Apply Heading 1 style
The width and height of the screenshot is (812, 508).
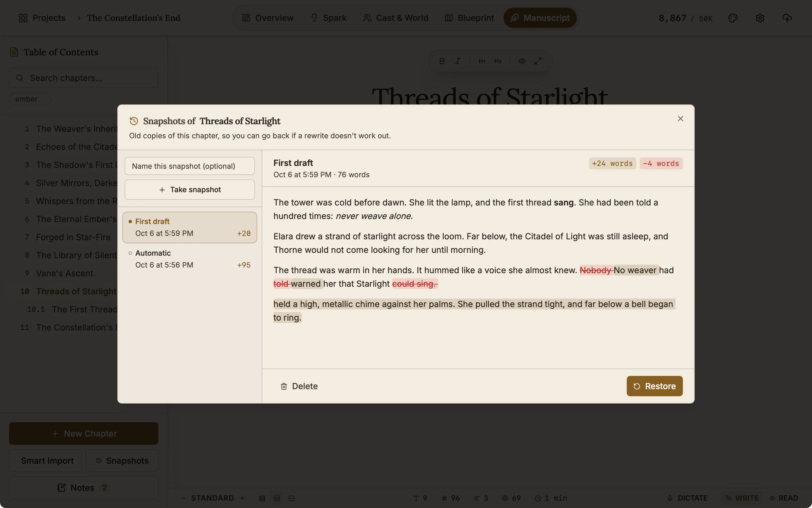(x=482, y=61)
